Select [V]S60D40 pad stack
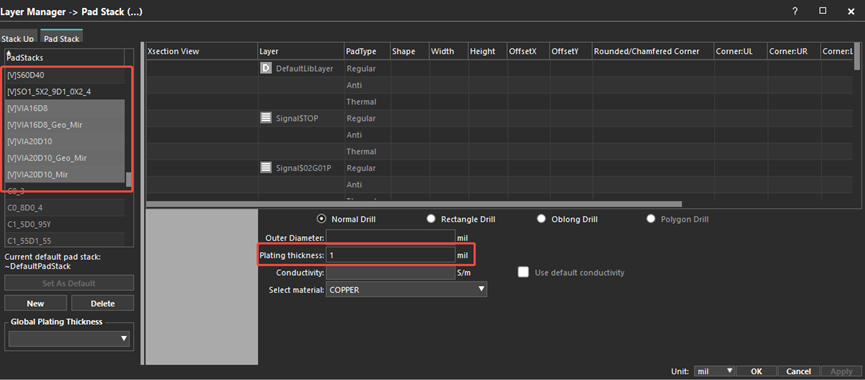 pyautogui.click(x=65, y=75)
